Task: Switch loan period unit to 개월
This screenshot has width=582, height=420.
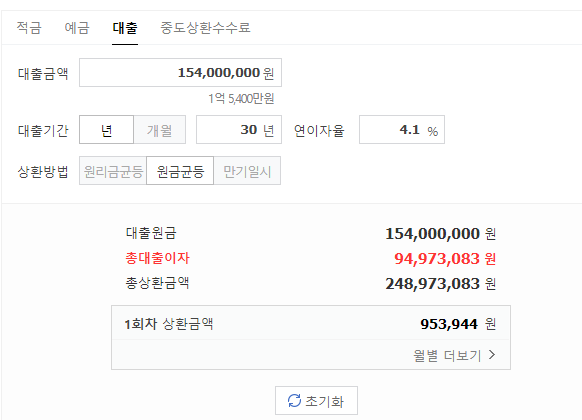Action: (160, 129)
